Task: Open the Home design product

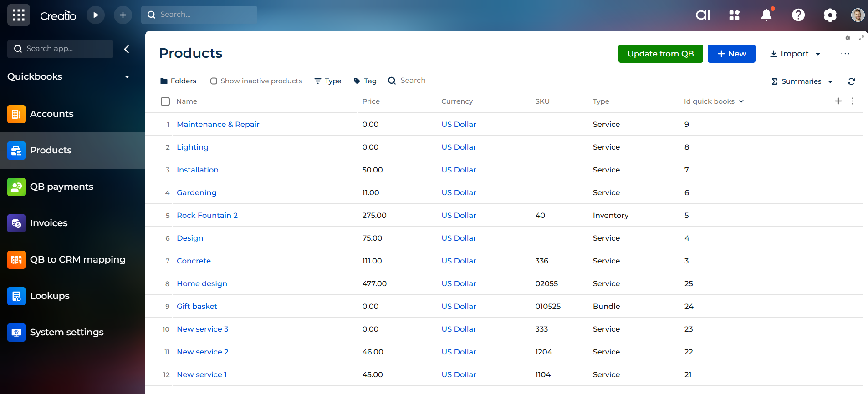Action: point(202,283)
